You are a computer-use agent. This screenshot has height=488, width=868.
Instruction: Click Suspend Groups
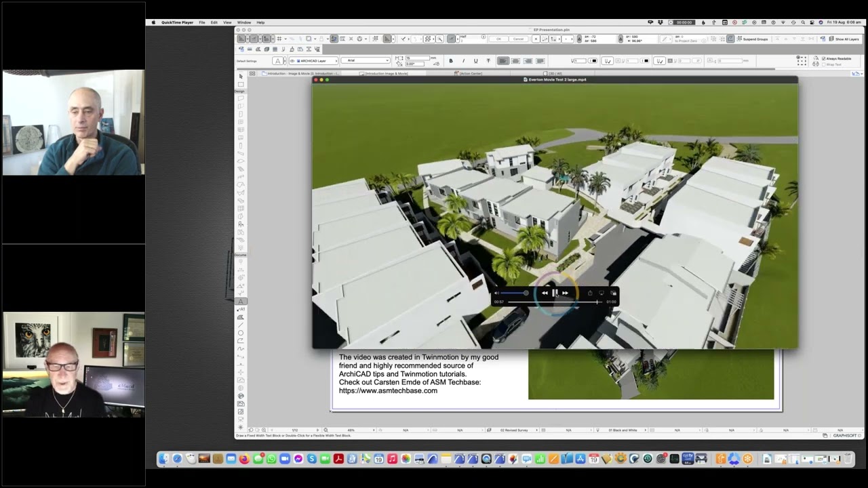[751, 39]
